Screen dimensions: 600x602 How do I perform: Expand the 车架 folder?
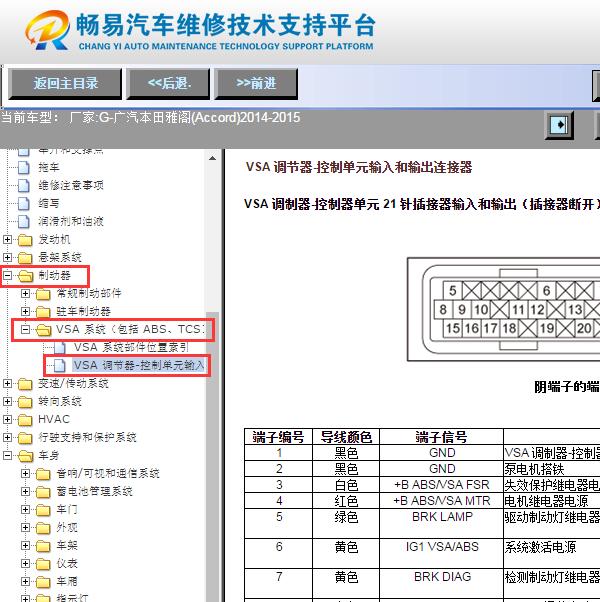(x=25, y=546)
